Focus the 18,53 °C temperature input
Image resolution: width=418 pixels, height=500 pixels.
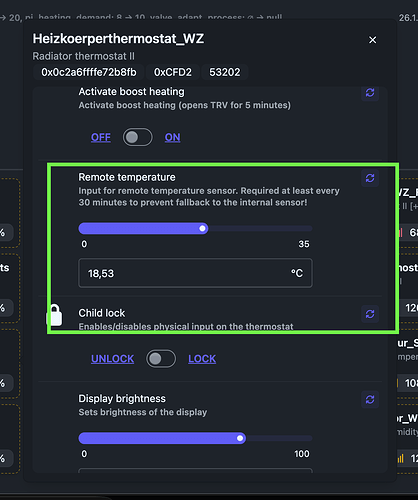[x=195, y=273]
